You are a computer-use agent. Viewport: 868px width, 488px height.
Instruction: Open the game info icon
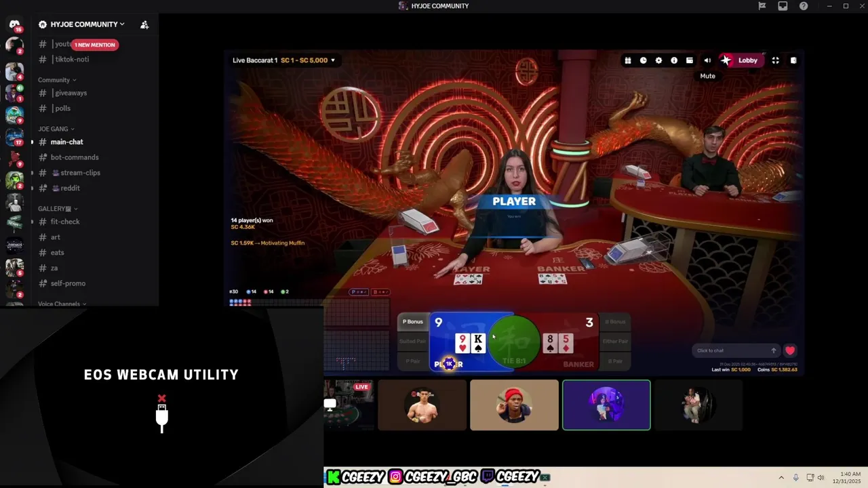tap(674, 60)
